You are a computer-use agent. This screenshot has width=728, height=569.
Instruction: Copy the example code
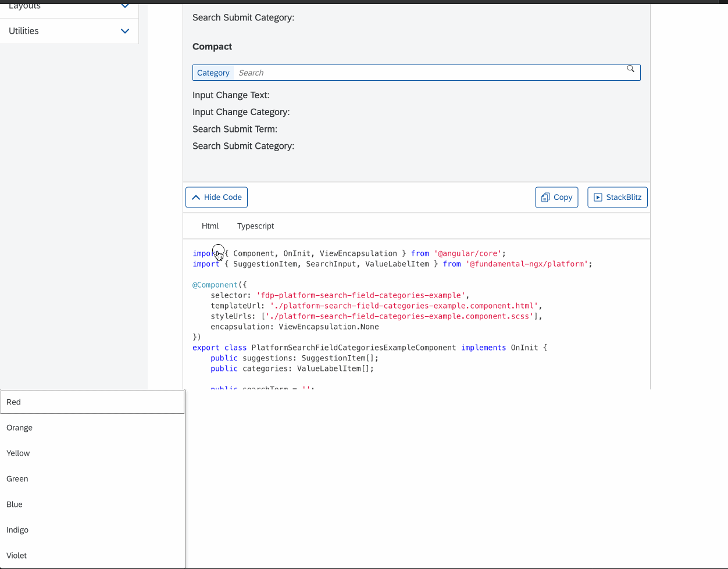tap(556, 197)
